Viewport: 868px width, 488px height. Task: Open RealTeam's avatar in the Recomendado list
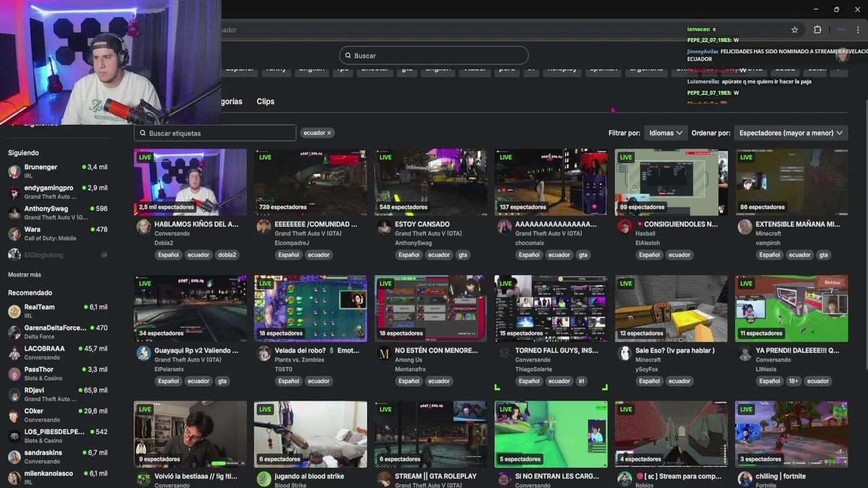(14, 311)
